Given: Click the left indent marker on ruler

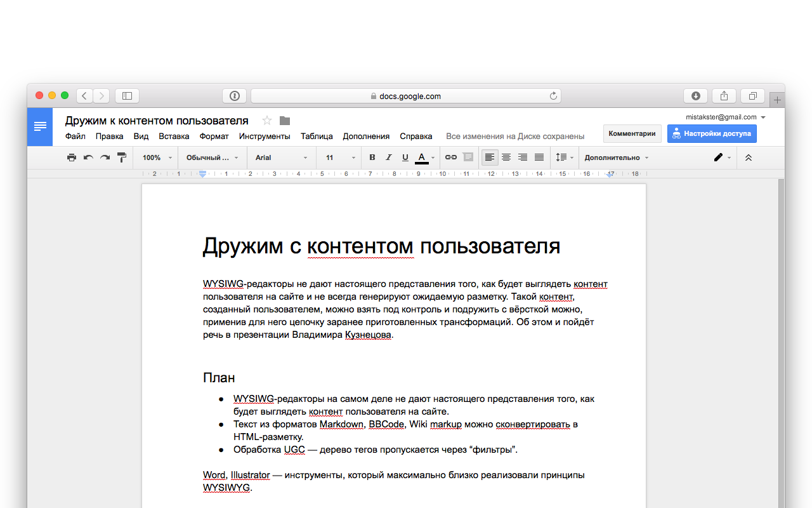Looking at the screenshot, I should [x=202, y=173].
